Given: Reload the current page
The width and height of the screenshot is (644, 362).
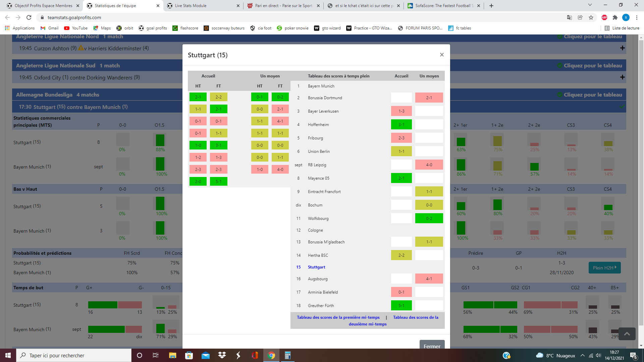Looking at the screenshot, I should click(x=29, y=17).
